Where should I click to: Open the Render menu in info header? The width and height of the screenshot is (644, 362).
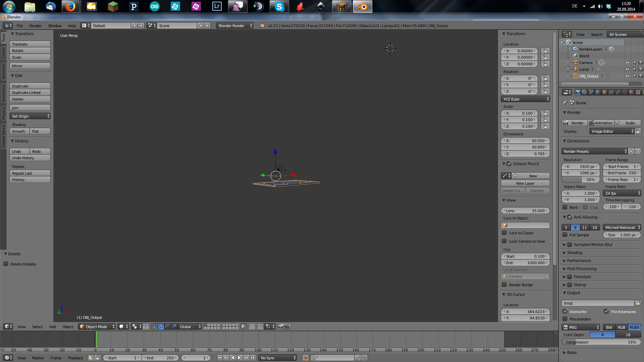pos(35,25)
